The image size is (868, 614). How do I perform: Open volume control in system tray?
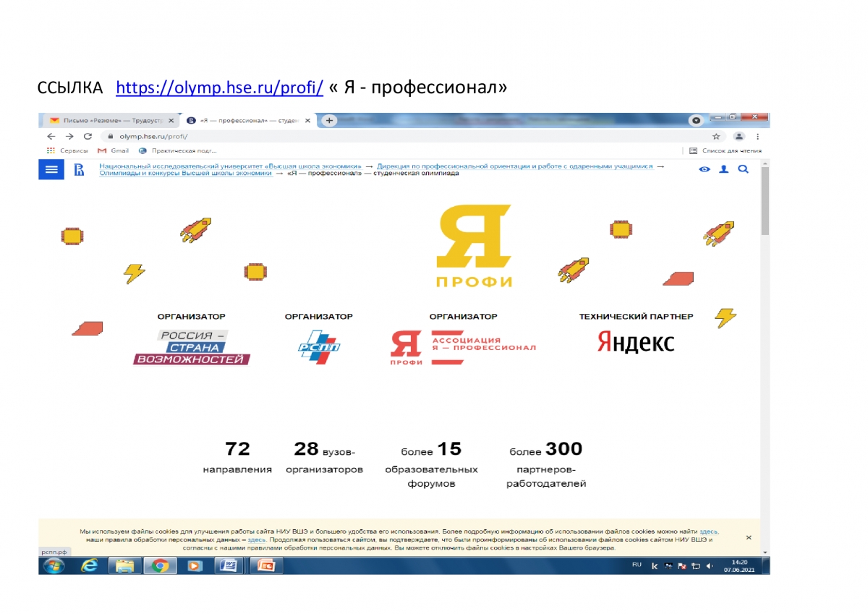[x=710, y=566]
